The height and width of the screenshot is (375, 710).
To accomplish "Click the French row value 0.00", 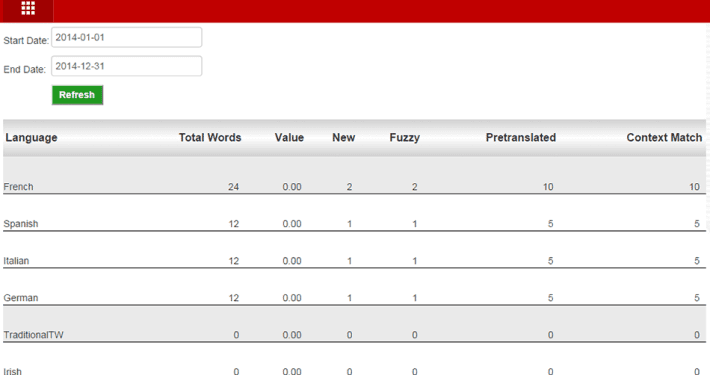I will click(292, 187).
